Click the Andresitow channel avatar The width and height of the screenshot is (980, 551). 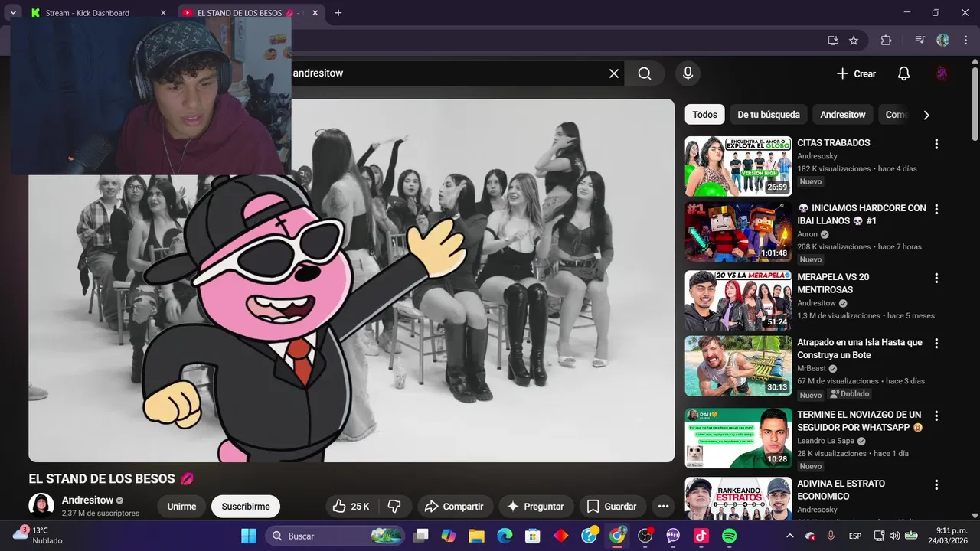(41, 506)
